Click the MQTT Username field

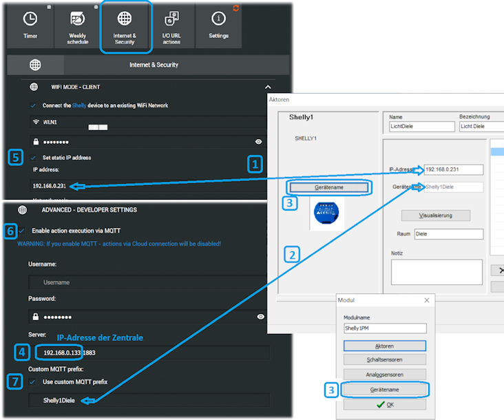coord(148,282)
